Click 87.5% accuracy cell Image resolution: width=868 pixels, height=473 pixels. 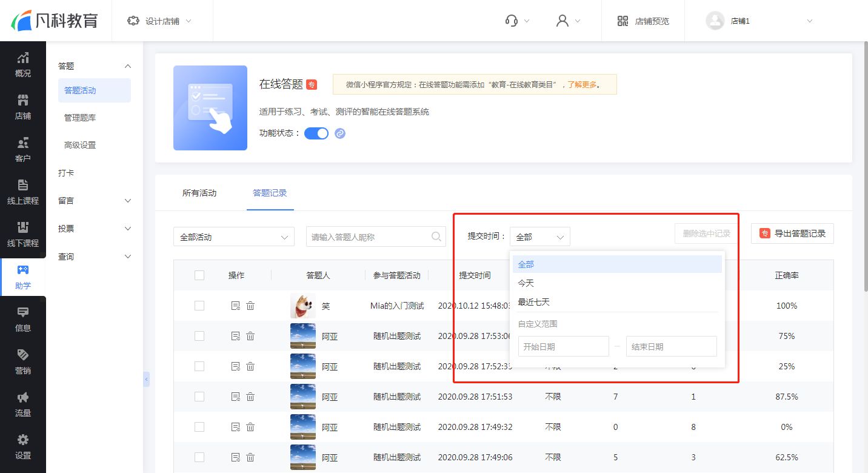pos(787,397)
